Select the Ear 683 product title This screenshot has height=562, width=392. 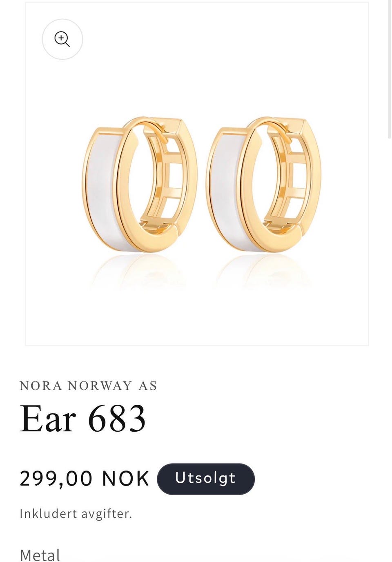tap(83, 418)
